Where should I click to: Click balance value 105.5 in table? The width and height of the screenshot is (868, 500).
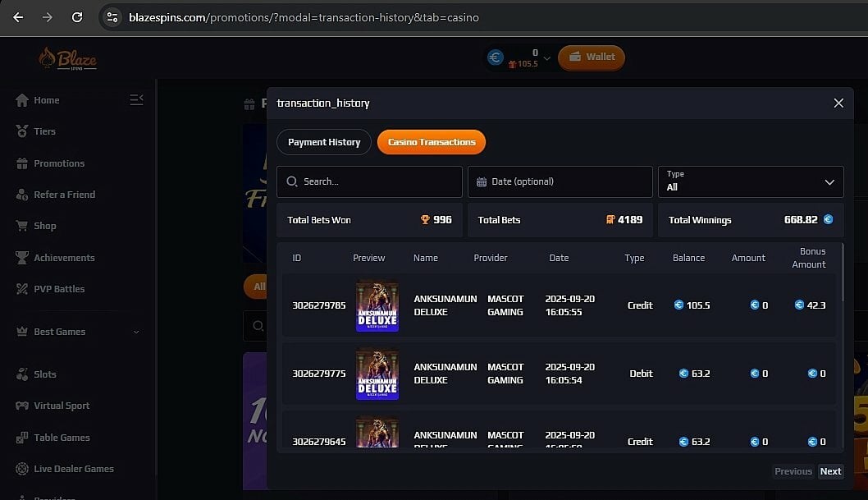point(698,305)
